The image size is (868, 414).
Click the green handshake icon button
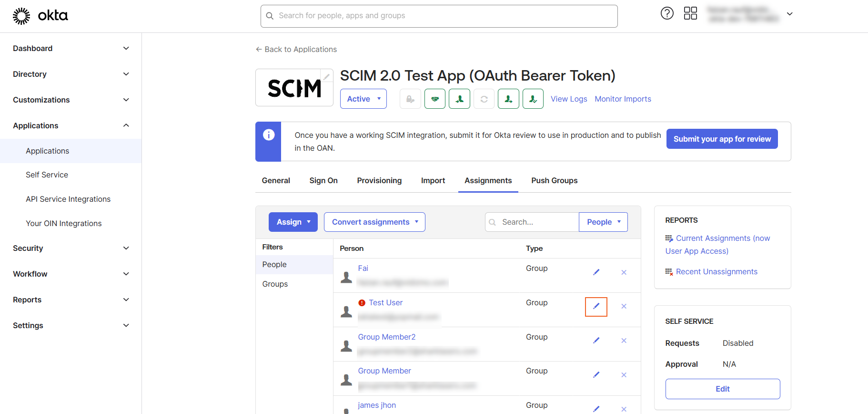pyautogui.click(x=435, y=99)
